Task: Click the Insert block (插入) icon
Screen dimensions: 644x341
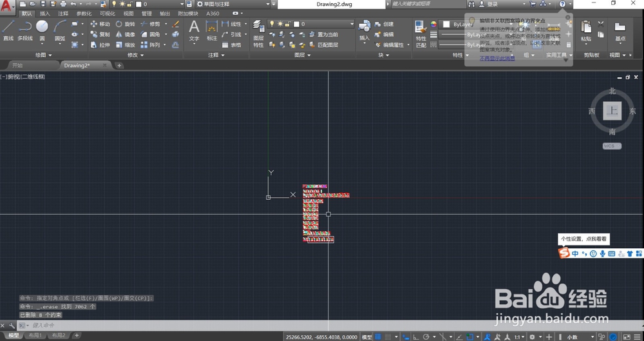Action: click(365, 31)
